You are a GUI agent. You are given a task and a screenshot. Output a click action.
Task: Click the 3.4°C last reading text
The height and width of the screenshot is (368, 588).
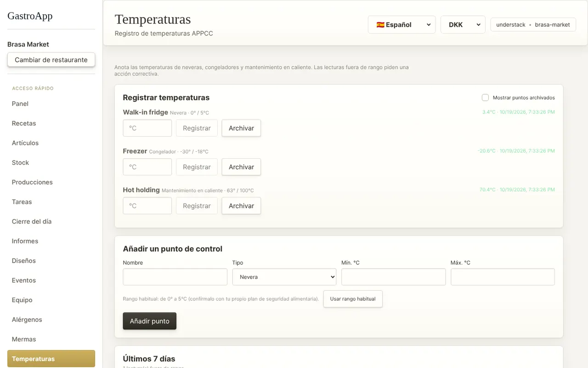(519, 112)
